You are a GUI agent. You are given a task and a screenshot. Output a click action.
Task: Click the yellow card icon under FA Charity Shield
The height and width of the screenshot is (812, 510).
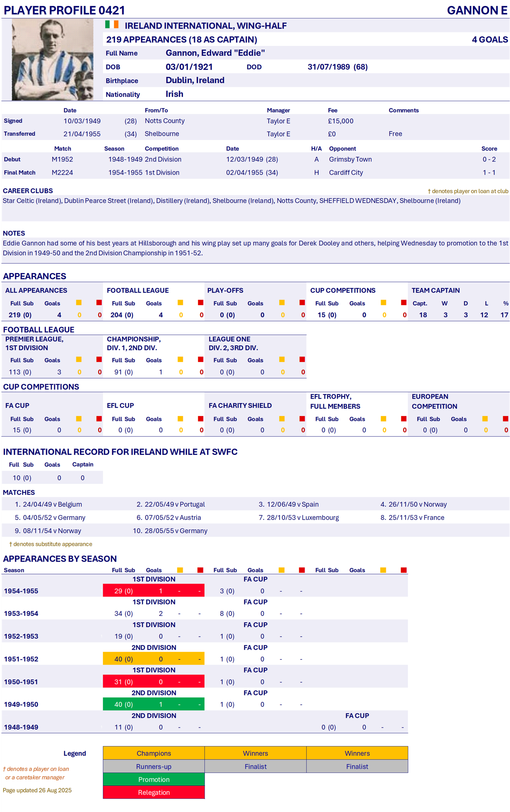pyautogui.click(x=282, y=418)
